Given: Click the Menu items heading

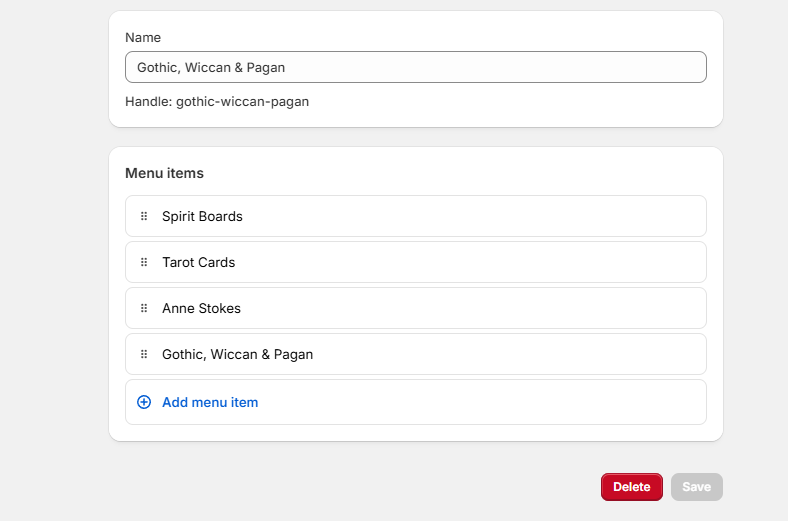Looking at the screenshot, I should 164,173.
